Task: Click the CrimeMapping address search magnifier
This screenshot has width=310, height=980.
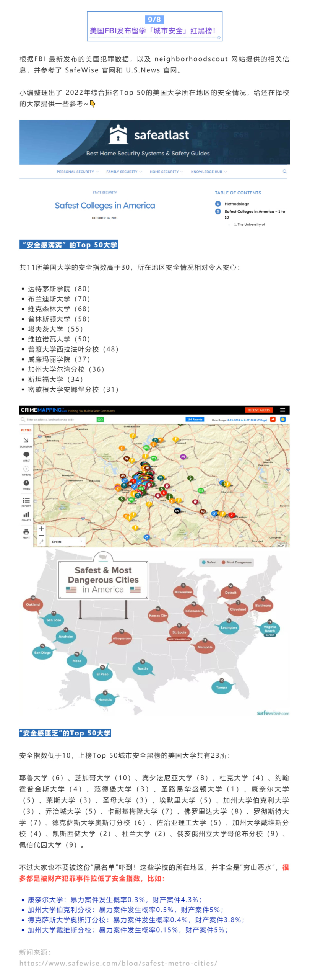Action: pyautogui.click(x=23, y=419)
